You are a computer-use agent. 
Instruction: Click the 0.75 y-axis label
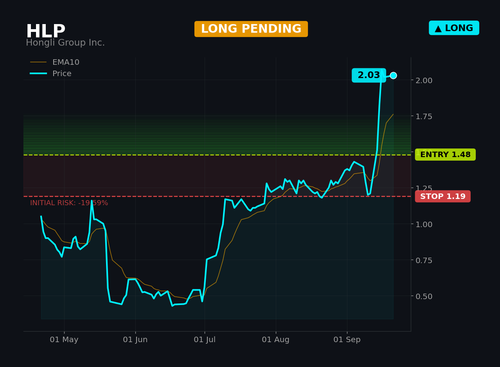pyautogui.click(x=424, y=260)
